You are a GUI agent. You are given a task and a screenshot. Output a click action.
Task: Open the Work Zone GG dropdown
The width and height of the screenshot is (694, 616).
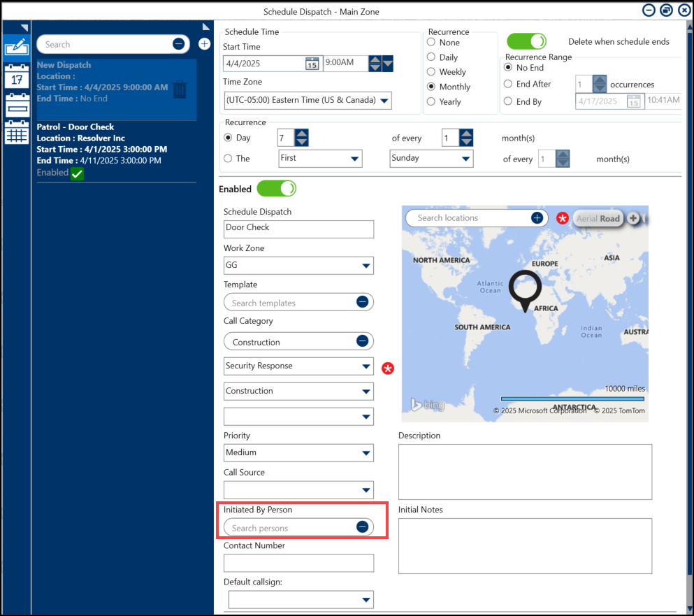tap(366, 266)
